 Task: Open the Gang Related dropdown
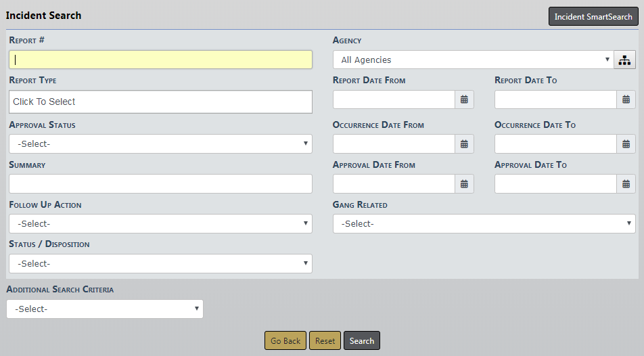(x=484, y=224)
